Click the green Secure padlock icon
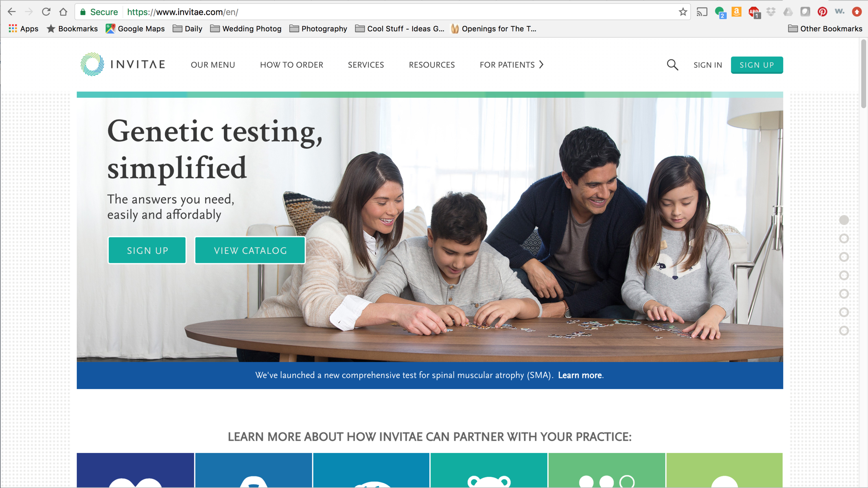 (x=83, y=12)
